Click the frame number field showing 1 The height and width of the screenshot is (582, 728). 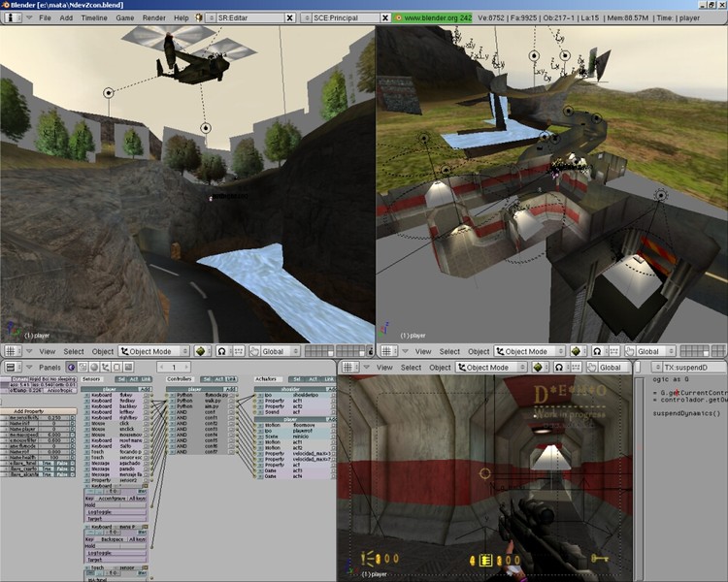click(174, 367)
